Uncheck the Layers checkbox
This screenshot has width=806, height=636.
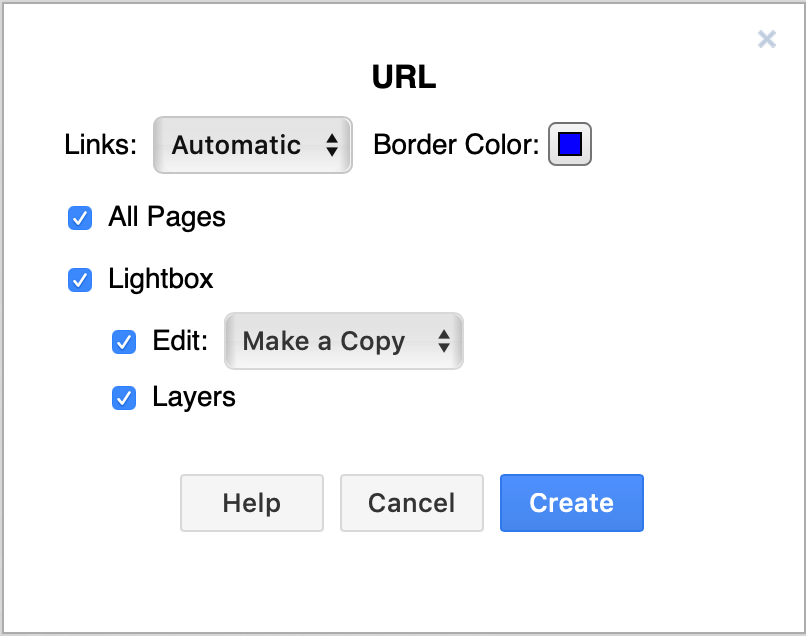click(124, 398)
